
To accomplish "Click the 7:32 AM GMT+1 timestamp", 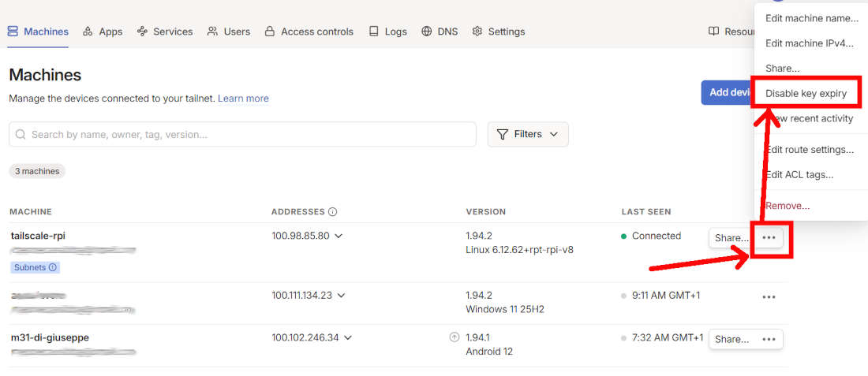I will click(x=668, y=337).
